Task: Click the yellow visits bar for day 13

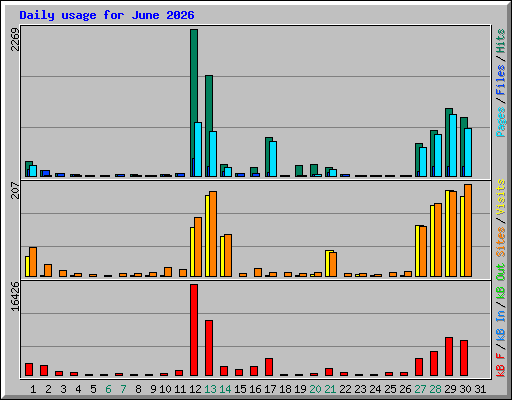Action: (207, 236)
